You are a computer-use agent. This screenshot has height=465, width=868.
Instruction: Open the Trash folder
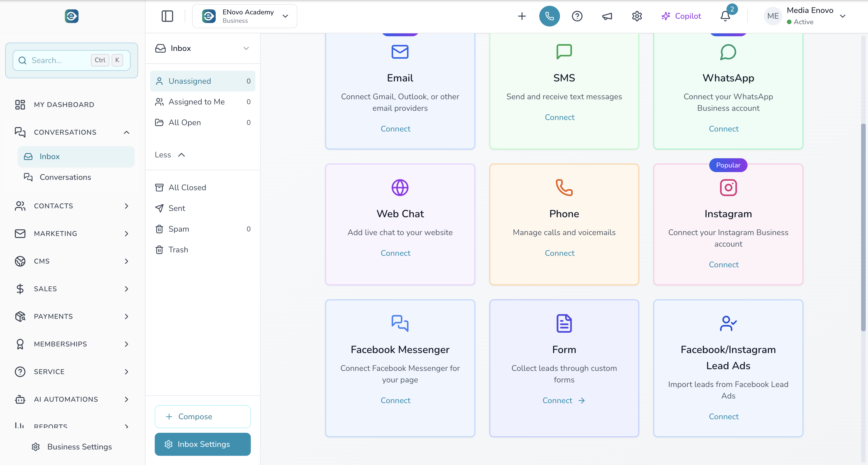tap(178, 249)
